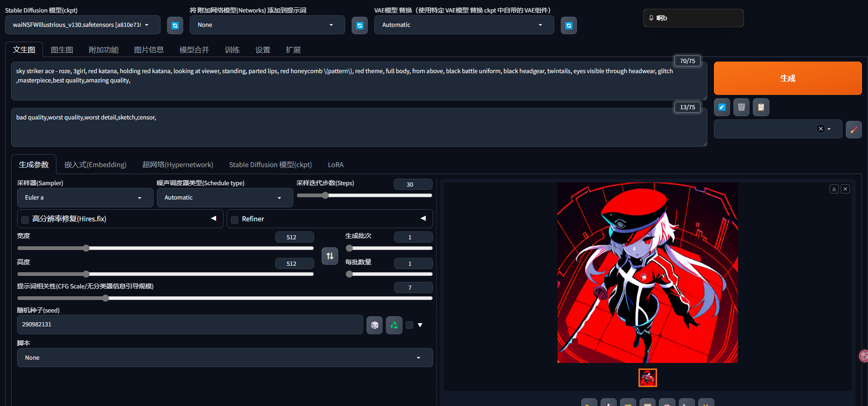The width and height of the screenshot is (868, 406).
Task: Expand extra seed options triangle
Action: pyautogui.click(x=420, y=325)
